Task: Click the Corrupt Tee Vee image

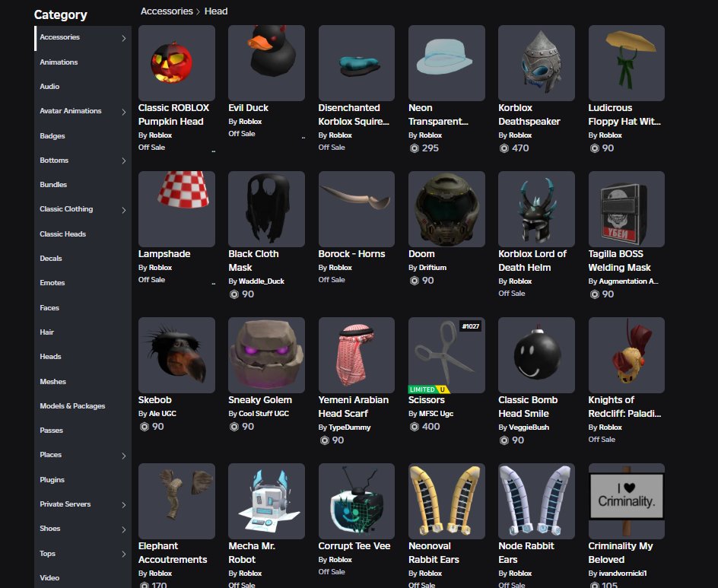Action: 356,501
